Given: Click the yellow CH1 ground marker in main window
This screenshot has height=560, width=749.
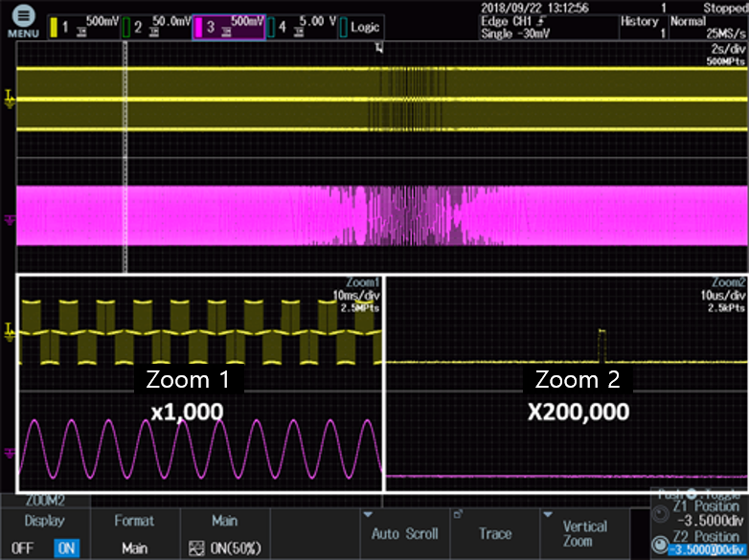Looking at the screenshot, I should tap(10, 100).
